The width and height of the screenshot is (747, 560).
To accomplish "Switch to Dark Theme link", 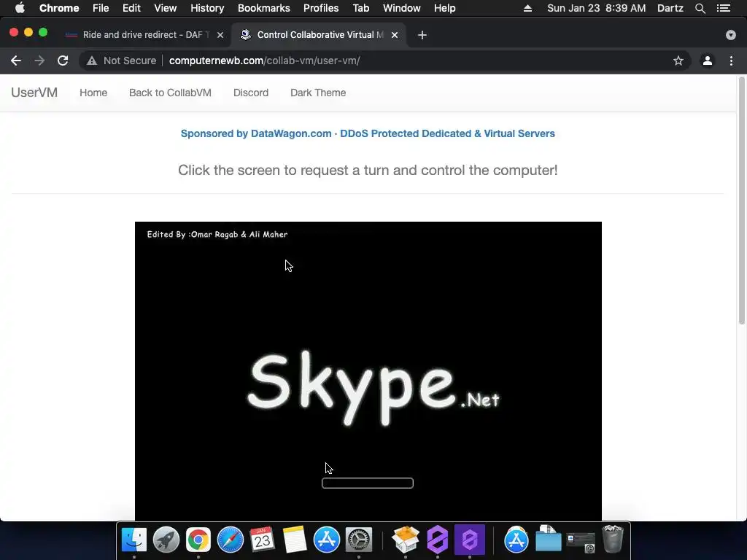I will [318, 93].
